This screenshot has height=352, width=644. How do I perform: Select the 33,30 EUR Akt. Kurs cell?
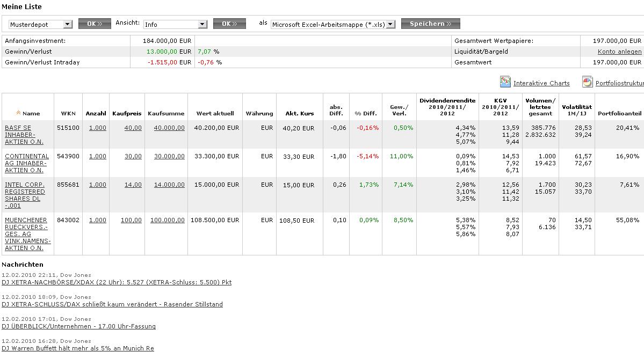tap(299, 156)
